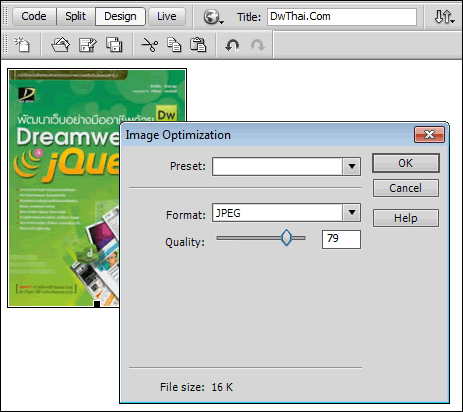Click the Paste clipboard icon
The image size is (463, 412).
click(198, 45)
